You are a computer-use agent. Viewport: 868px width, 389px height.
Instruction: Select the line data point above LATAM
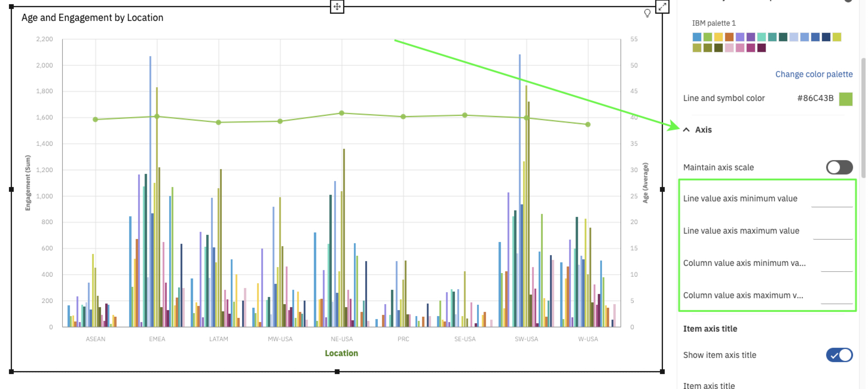219,122
